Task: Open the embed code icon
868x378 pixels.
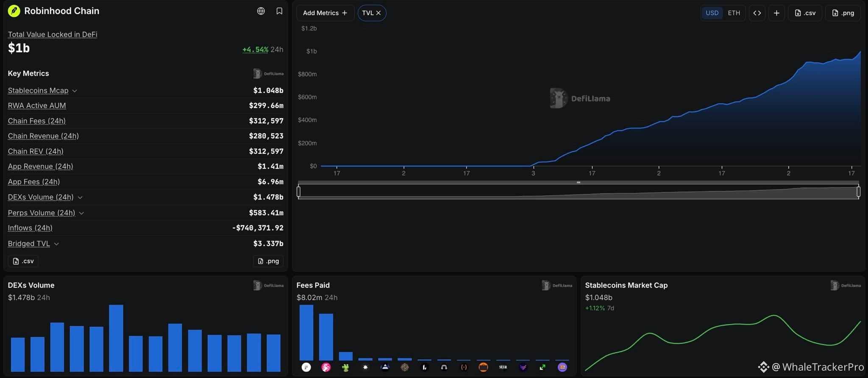Action: coord(757,13)
